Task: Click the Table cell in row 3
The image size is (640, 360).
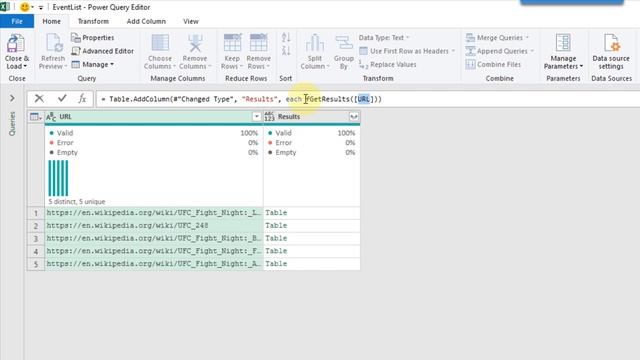Action: point(312,238)
